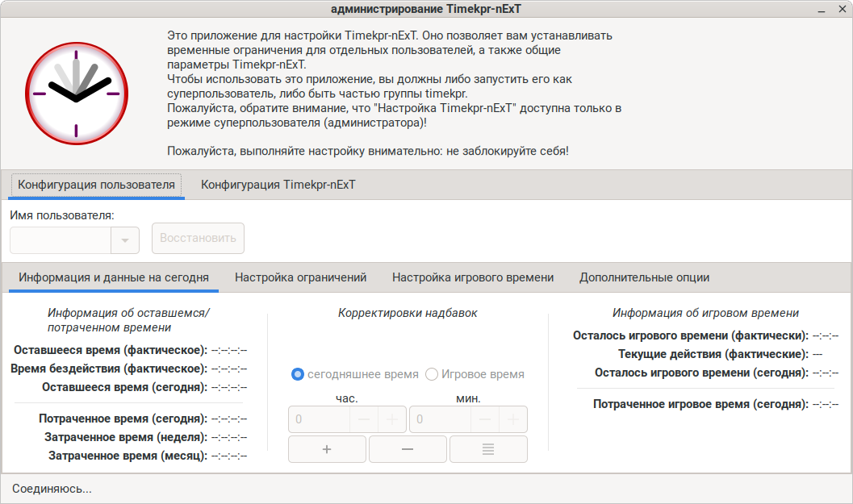Click 'Информация об игровом времени' heading
Viewport: 853px width, 504px height.
(x=705, y=313)
